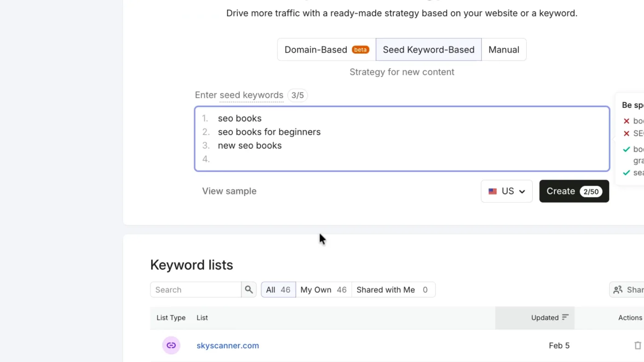
Task: Open the skyscanner.com keyword list
Action: 228,345
